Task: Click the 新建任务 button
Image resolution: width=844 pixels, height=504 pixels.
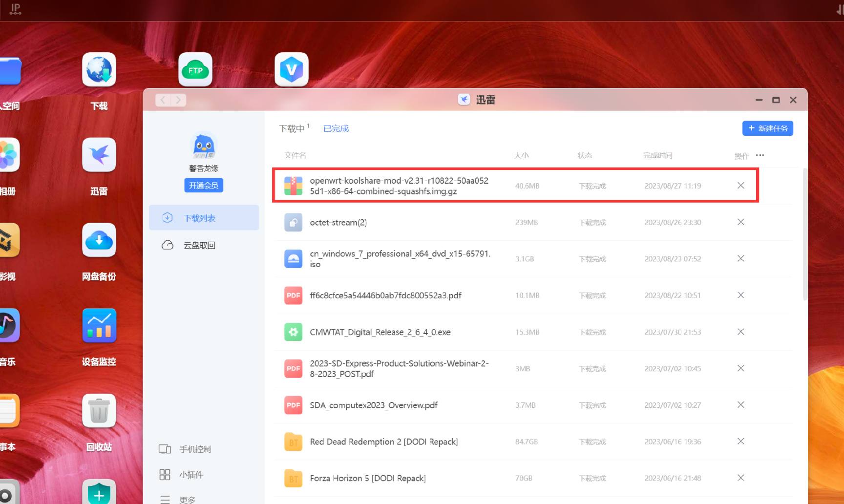Action: [768, 128]
